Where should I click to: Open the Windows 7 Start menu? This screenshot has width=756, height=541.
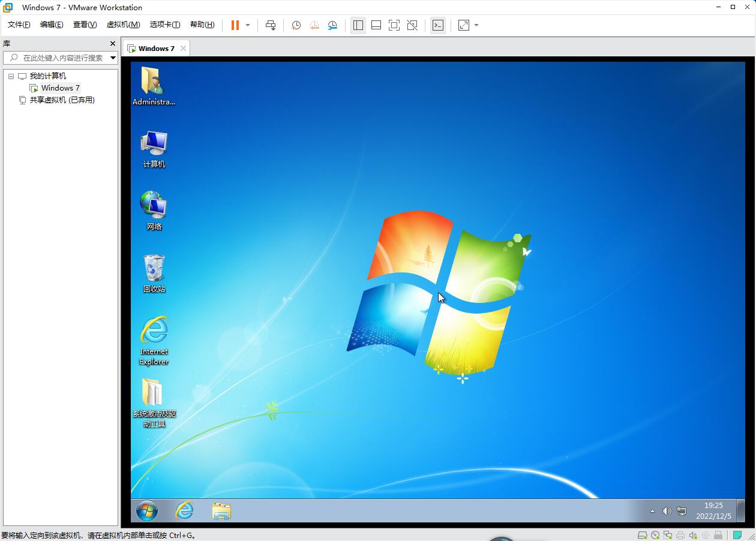pyautogui.click(x=147, y=511)
